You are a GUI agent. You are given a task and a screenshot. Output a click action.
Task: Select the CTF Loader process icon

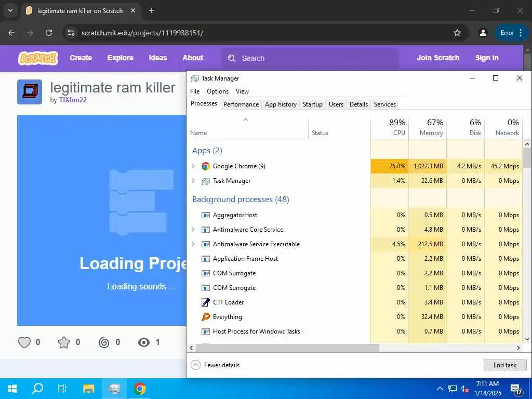coord(206,302)
